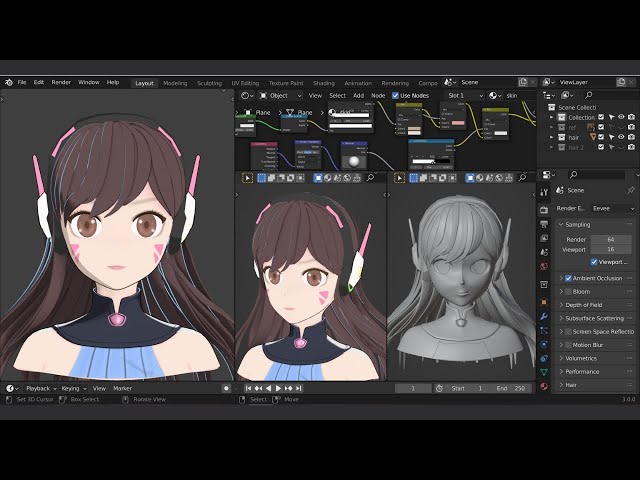Viewport: 640px width, 480px height.
Task: Enable the Bloom checkbox
Action: click(x=568, y=292)
